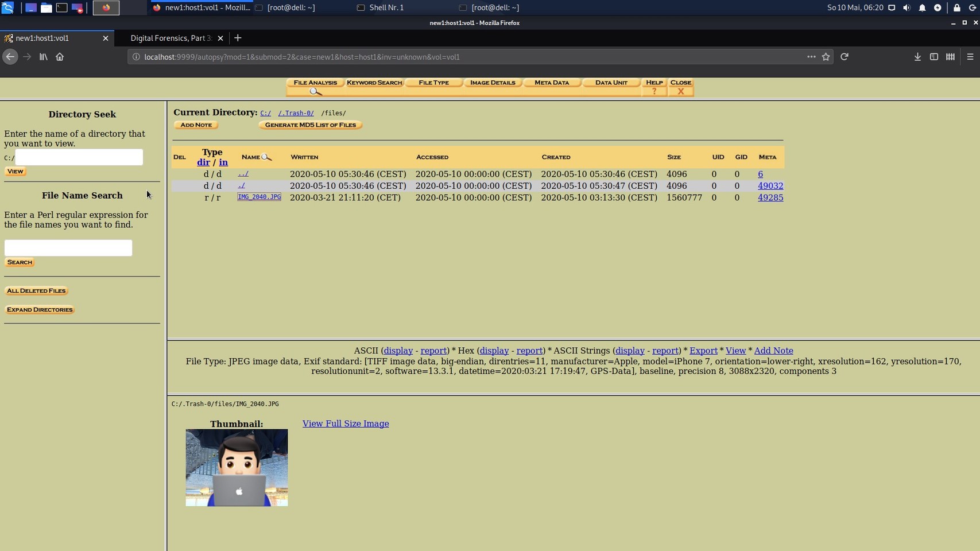Open the Meta Data tab
This screenshot has height=551, width=980.
click(551, 83)
